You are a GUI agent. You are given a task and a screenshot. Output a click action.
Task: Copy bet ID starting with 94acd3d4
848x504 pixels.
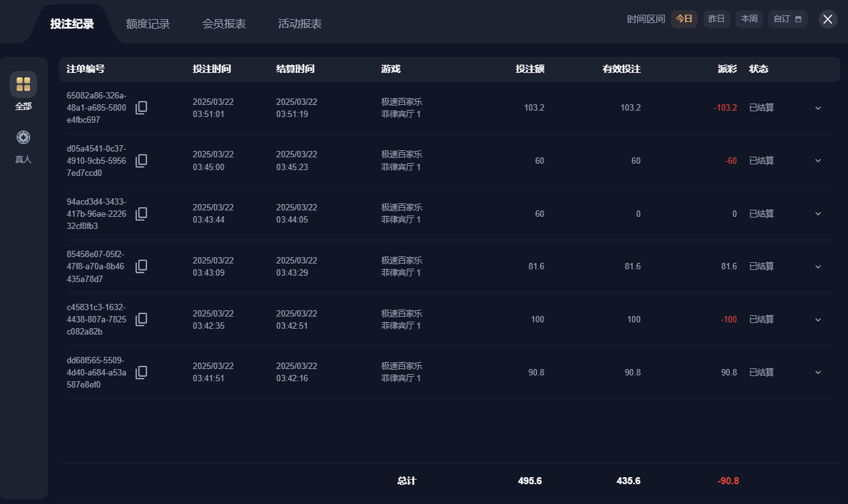coord(141,214)
